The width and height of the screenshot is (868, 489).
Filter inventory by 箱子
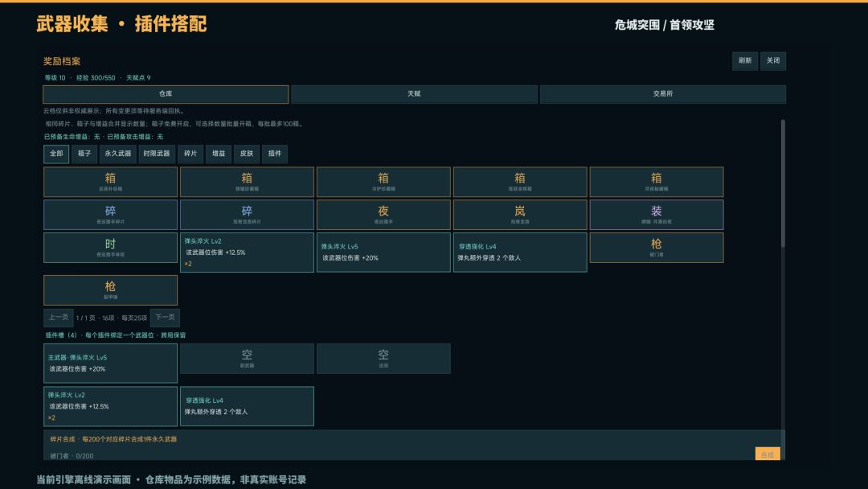[x=84, y=154]
